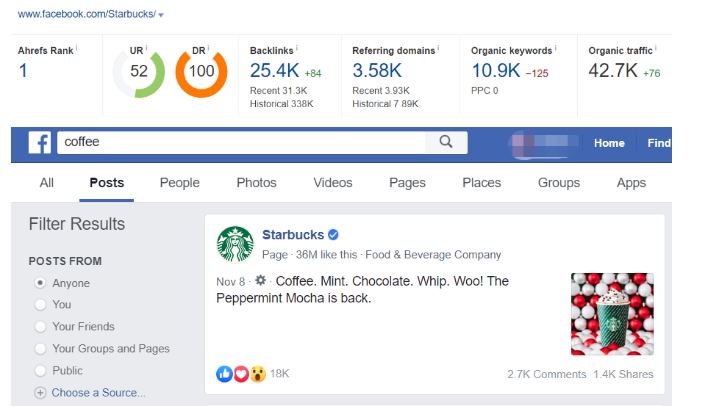Click the Find link in the header
The height and width of the screenshot is (417, 712).
659,143
